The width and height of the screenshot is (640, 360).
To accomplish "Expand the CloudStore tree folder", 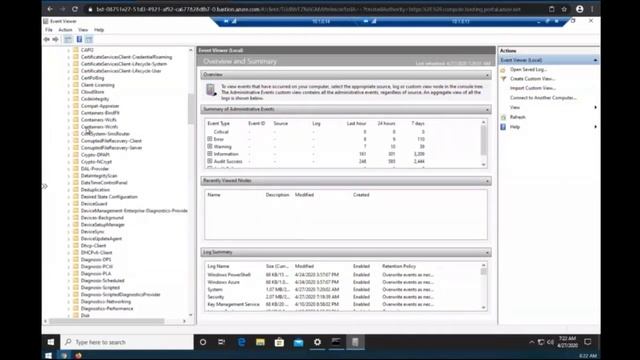I will point(69,92).
